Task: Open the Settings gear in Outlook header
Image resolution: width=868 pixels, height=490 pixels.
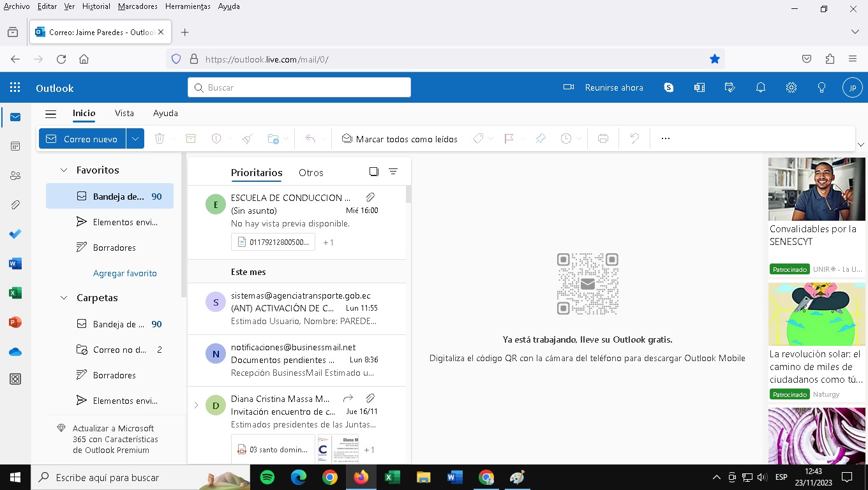Action: tap(791, 88)
